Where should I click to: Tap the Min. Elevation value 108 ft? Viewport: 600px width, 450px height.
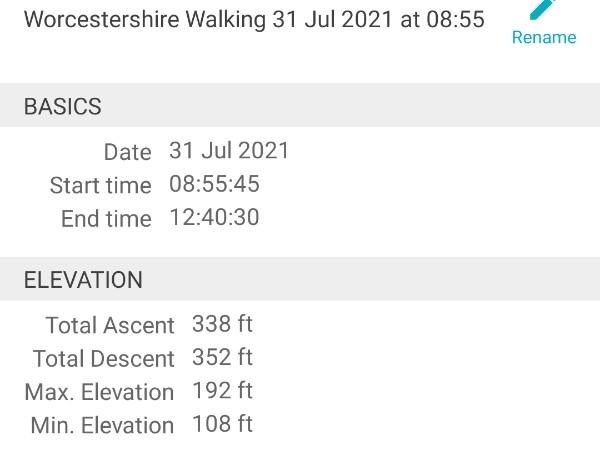click(222, 424)
